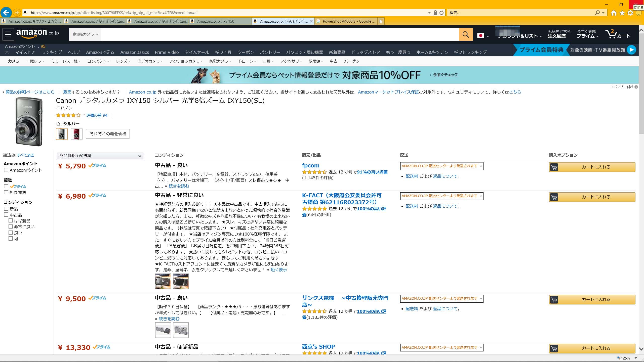Open favorites via the star icon
The width and height of the screenshot is (644, 362).
622,13
